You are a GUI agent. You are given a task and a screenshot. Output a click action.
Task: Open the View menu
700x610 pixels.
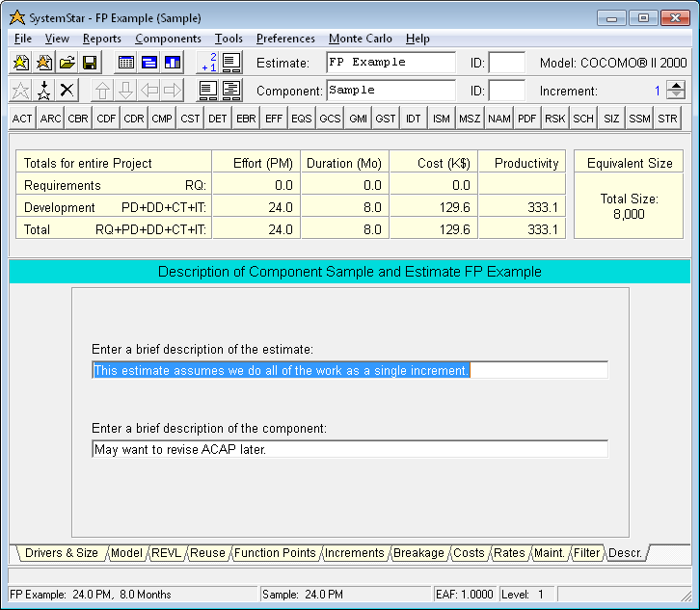[x=57, y=39]
